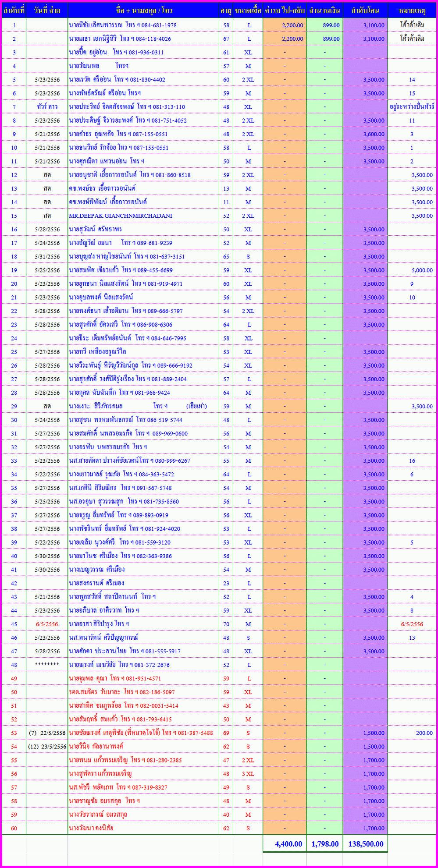Screen dimensions: 438x868
Task: Click the name cell with phone 086-908-6306
Action: pyautogui.click(x=144, y=324)
